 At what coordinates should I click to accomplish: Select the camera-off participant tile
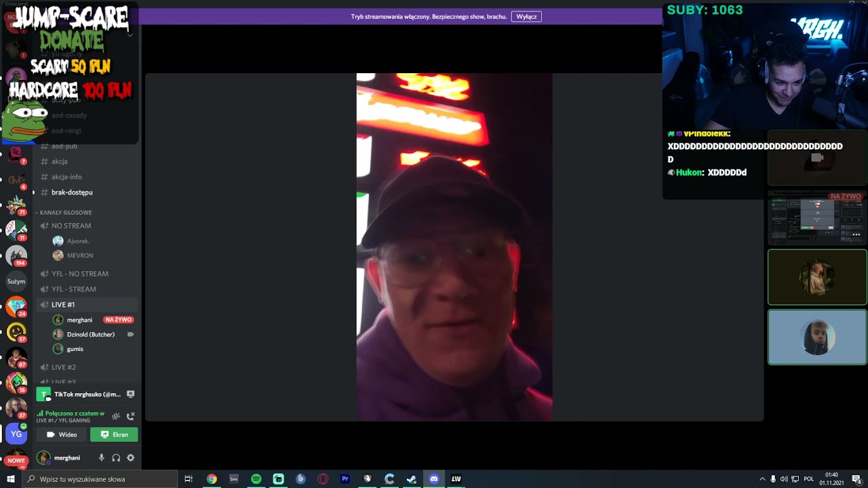tap(817, 157)
